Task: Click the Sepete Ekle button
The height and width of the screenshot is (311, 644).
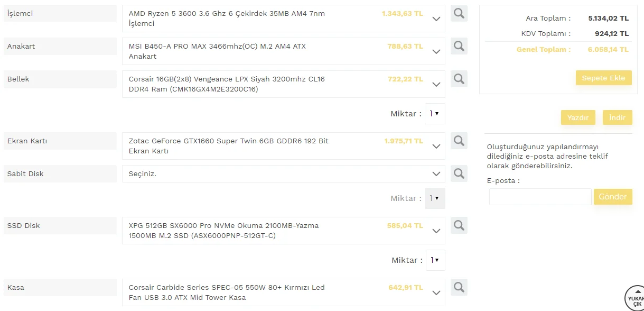Action: click(603, 78)
